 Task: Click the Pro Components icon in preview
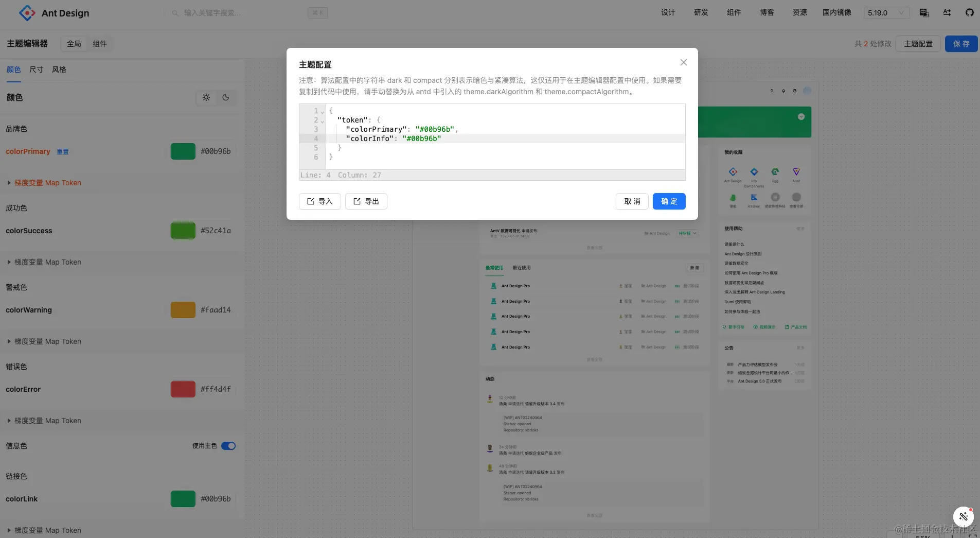pos(754,172)
